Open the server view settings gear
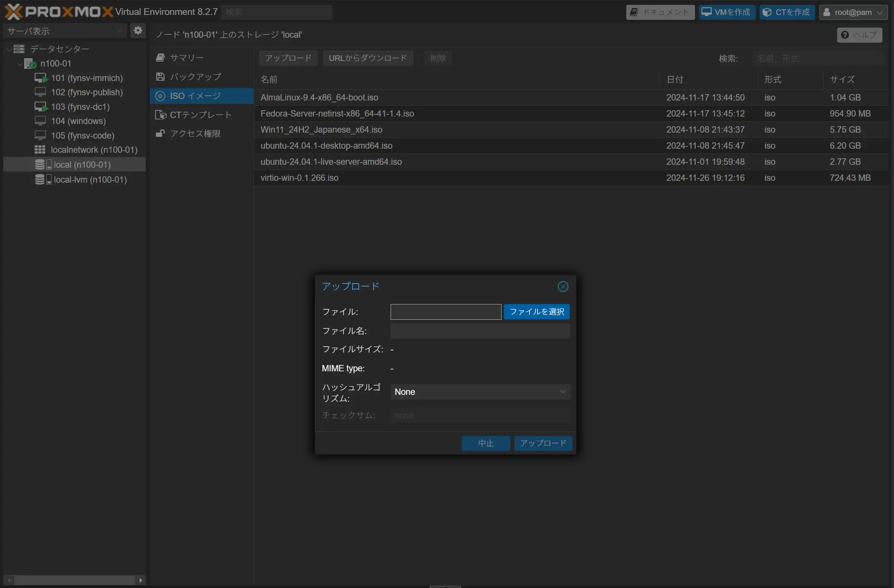Image resolution: width=894 pixels, height=588 pixels. tap(138, 30)
